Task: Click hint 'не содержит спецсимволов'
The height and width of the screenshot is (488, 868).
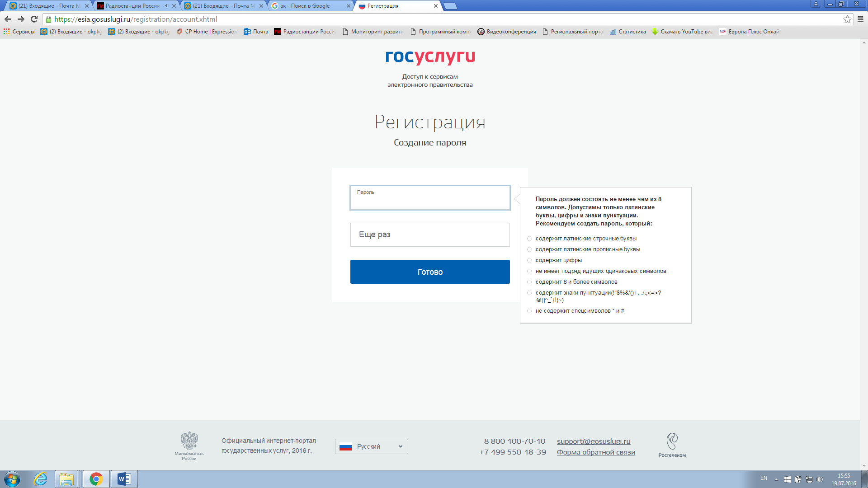Action: click(580, 311)
